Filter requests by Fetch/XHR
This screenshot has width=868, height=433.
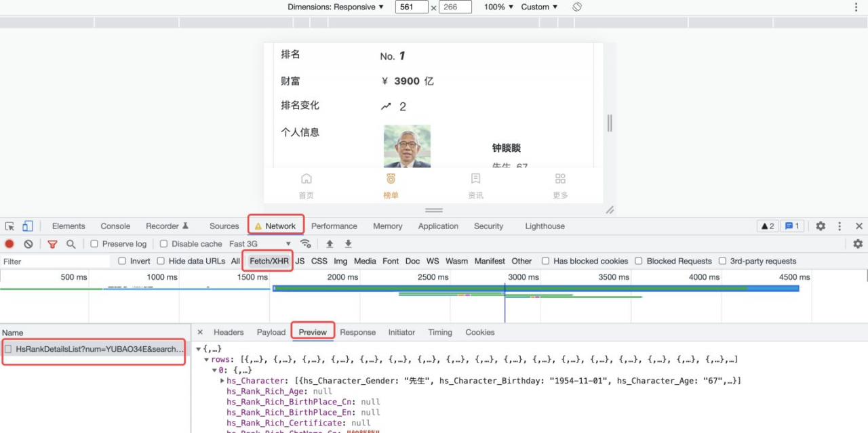pyautogui.click(x=269, y=261)
